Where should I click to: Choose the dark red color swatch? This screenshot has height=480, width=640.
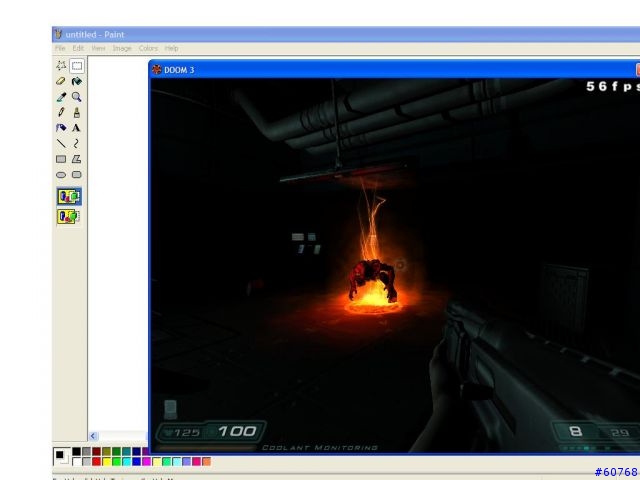(x=96, y=451)
